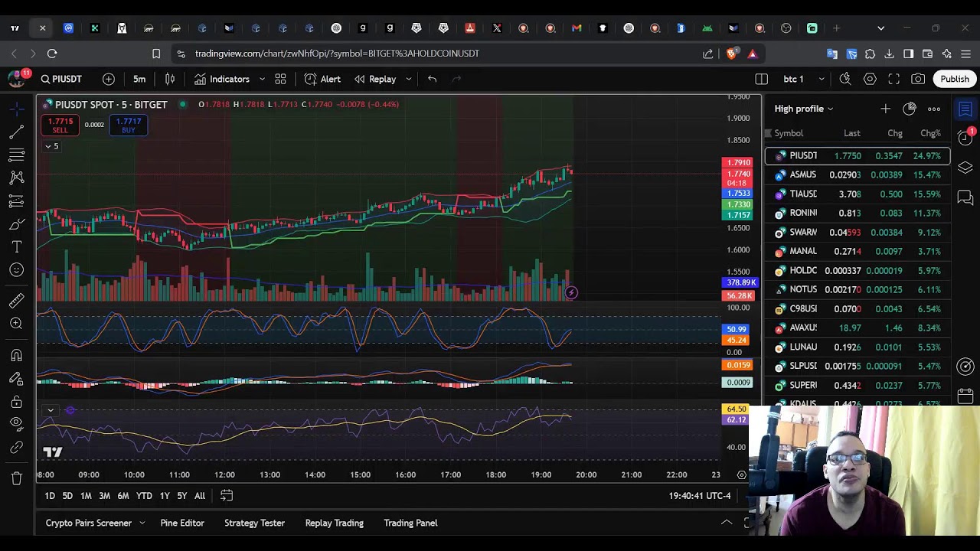Open chart settings hexagon icon
The height and width of the screenshot is (551, 980).
(870, 79)
